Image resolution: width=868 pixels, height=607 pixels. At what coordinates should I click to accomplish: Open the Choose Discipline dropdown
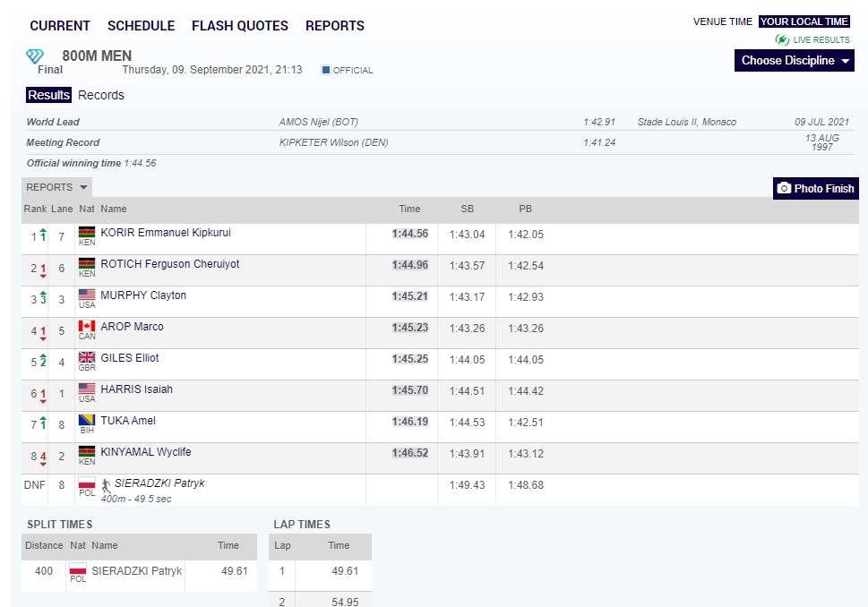(x=795, y=61)
